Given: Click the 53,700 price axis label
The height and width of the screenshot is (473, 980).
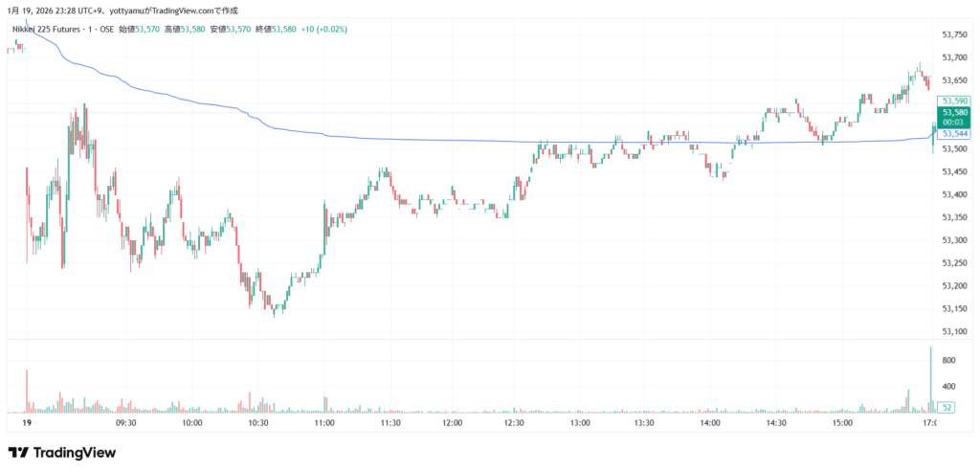Looking at the screenshot, I should (x=955, y=57).
